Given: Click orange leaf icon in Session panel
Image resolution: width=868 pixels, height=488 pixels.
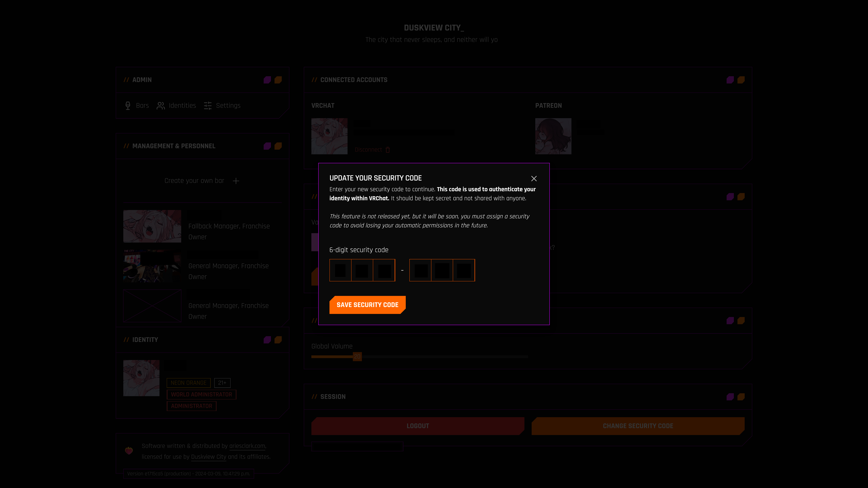Looking at the screenshot, I should coord(741,397).
